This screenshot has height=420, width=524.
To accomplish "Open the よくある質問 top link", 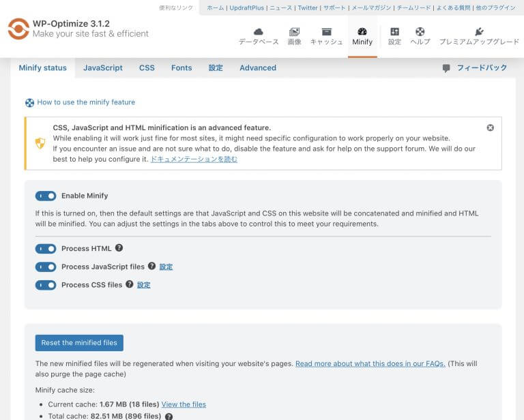I will click(453, 7).
